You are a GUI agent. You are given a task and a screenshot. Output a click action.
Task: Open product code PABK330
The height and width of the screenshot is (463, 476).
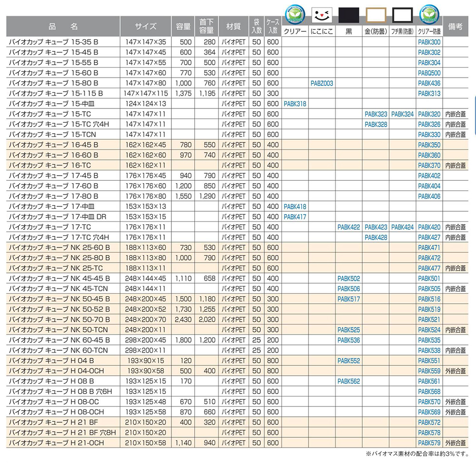pyautogui.click(x=429, y=135)
